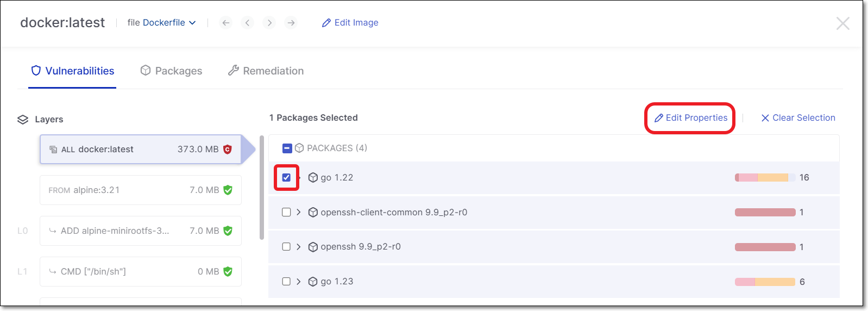The image size is (868, 311).
Task: Expand the go 1.23 row chevron
Action: [x=298, y=282]
